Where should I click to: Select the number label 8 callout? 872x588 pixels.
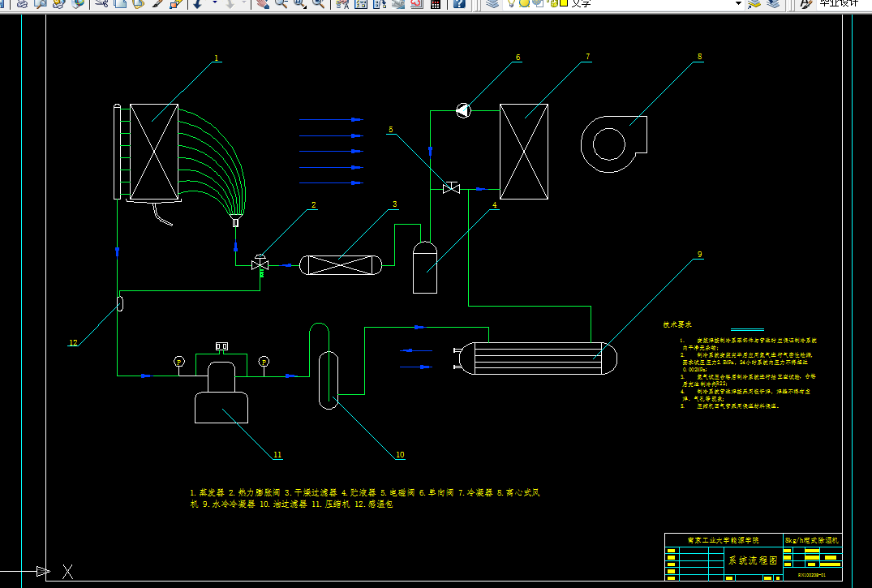coord(699,57)
